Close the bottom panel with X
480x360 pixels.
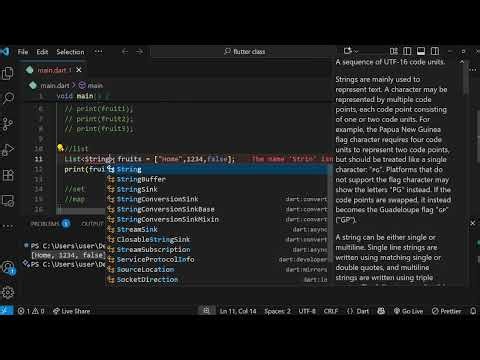coord(473,223)
